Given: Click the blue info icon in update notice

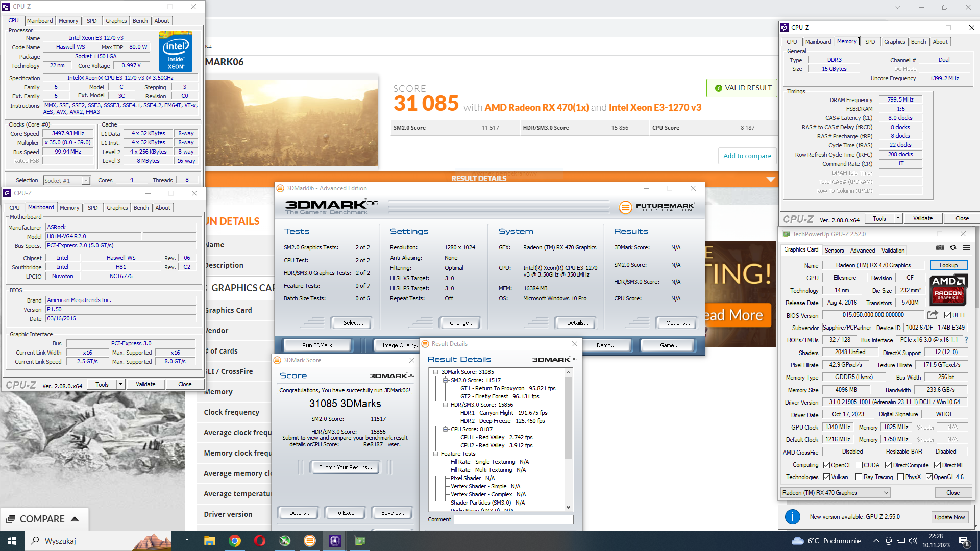Looking at the screenshot, I should point(792,517).
